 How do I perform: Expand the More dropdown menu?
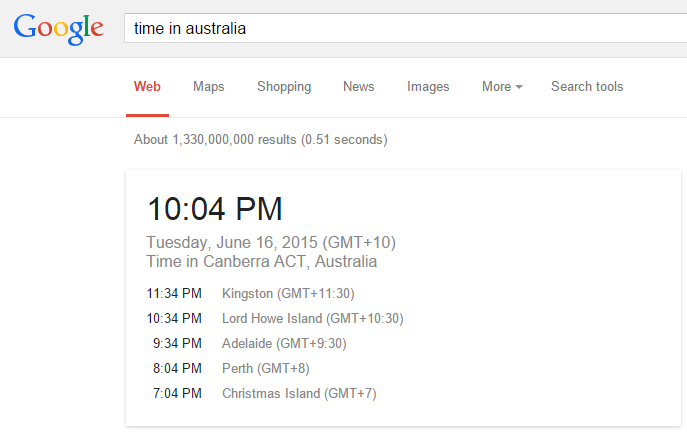(x=502, y=87)
